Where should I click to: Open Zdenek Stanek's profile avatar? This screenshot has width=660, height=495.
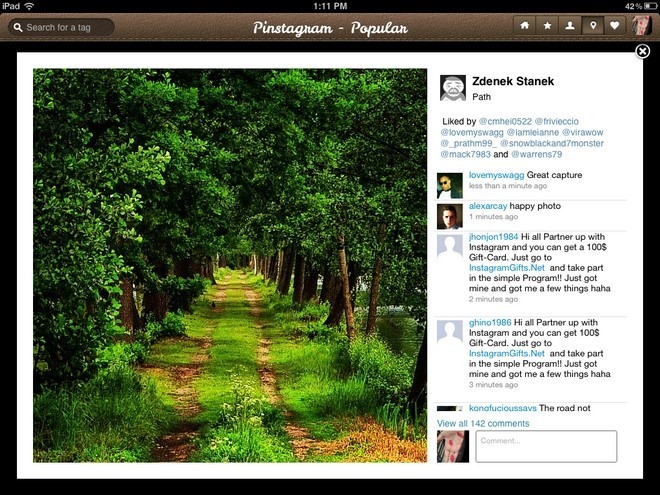452,88
